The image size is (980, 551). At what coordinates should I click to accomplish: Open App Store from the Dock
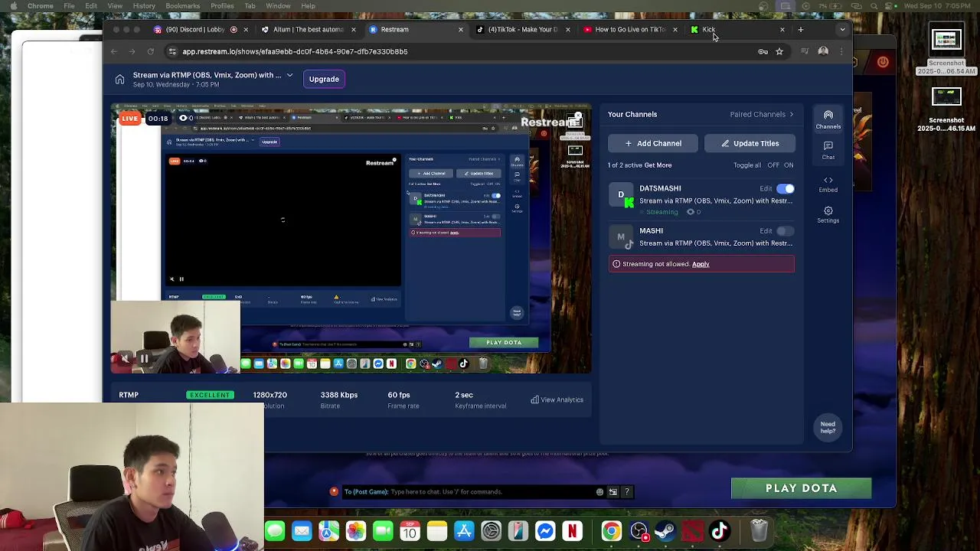464,531
